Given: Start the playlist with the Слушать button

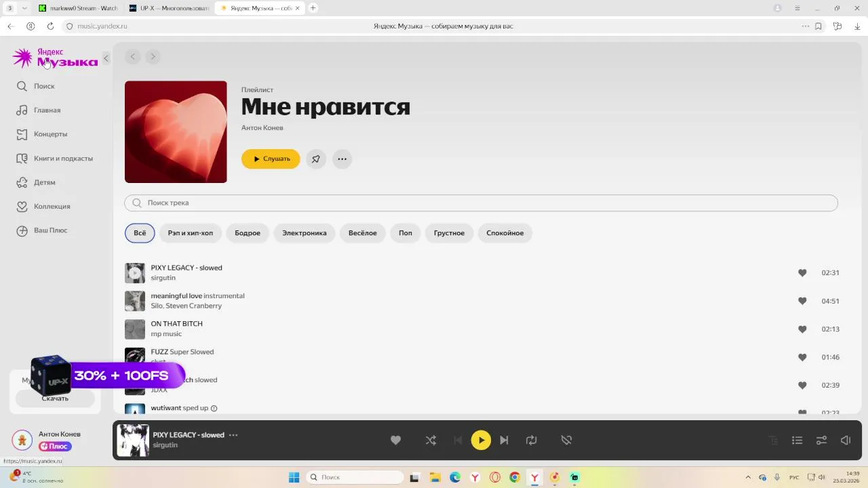Looking at the screenshot, I should click(271, 159).
